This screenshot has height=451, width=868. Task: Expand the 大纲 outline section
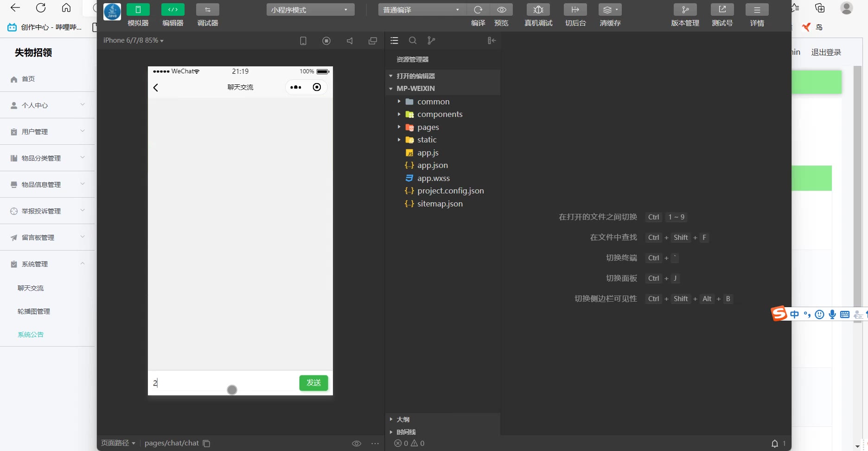pyautogui.click(x=443, y=419)
